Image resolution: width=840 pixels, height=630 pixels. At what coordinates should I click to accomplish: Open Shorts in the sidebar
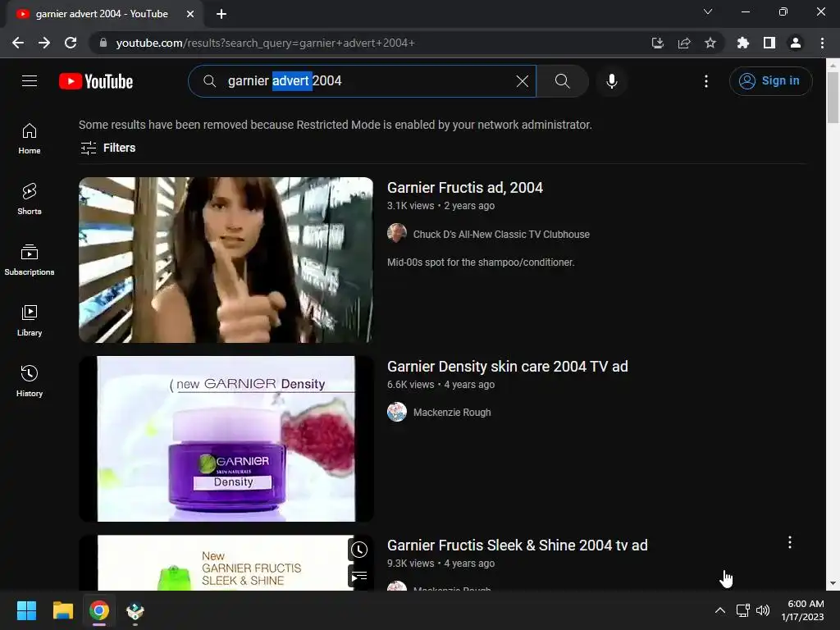[x=30, y=199]
